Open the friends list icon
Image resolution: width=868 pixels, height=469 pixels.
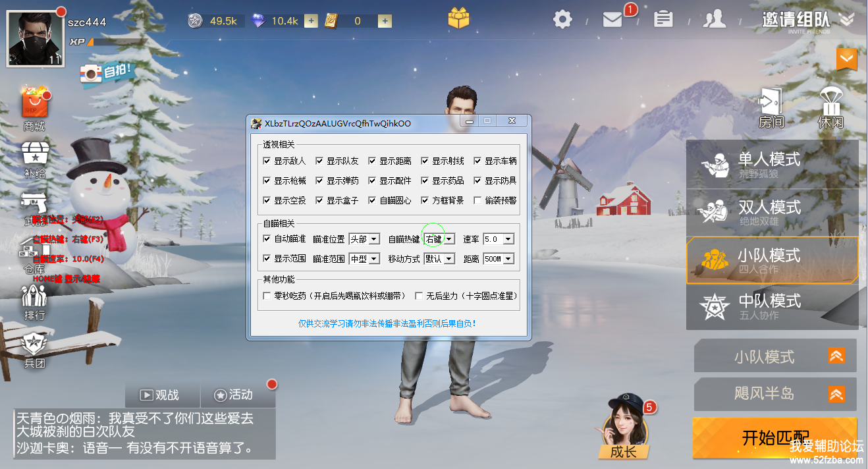click(x=715, y=19)
